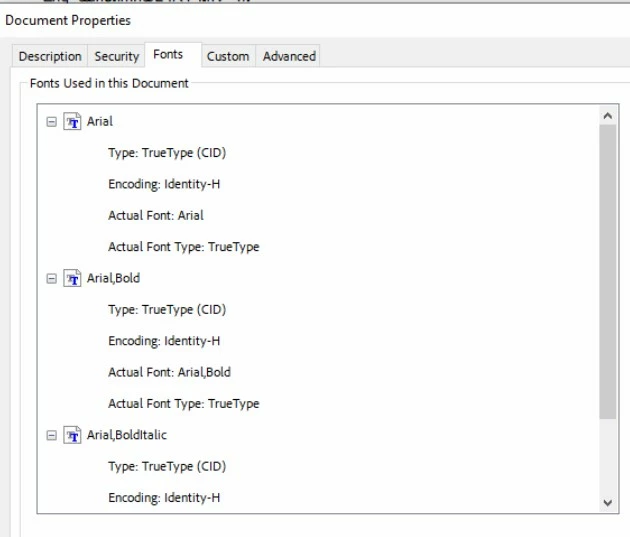Open the Custom tab
The height and width of the screenshot is (537, 630).
228,56
